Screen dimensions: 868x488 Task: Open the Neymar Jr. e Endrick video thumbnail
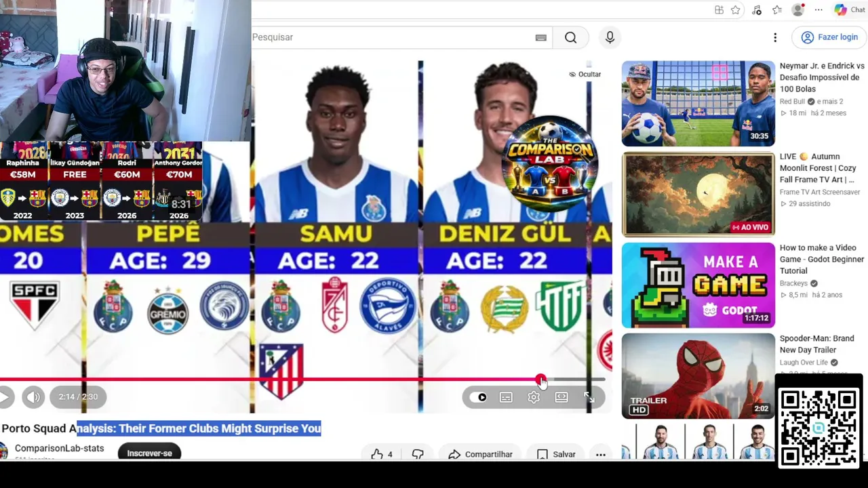698,104
